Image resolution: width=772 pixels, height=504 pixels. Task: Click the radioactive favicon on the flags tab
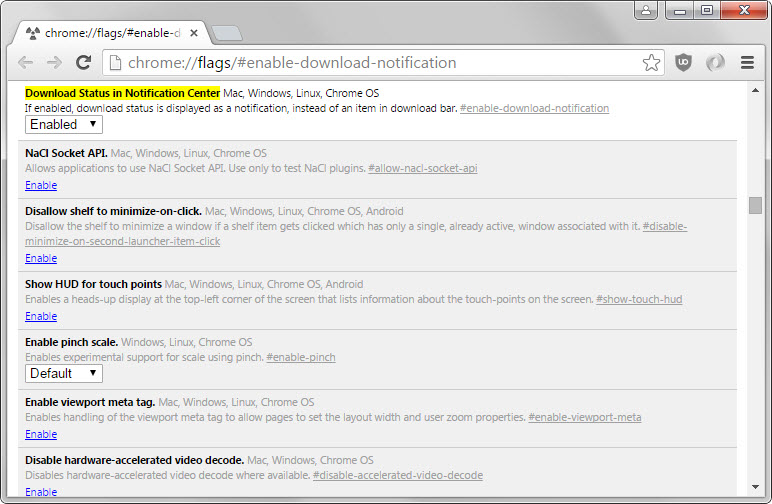point(32,33)
